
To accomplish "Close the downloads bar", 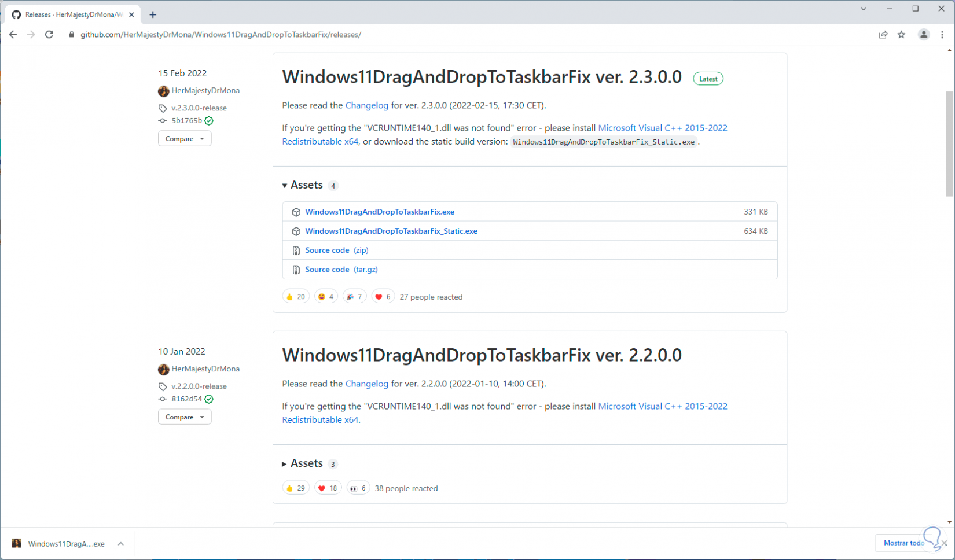I will (x=944, y=543).
